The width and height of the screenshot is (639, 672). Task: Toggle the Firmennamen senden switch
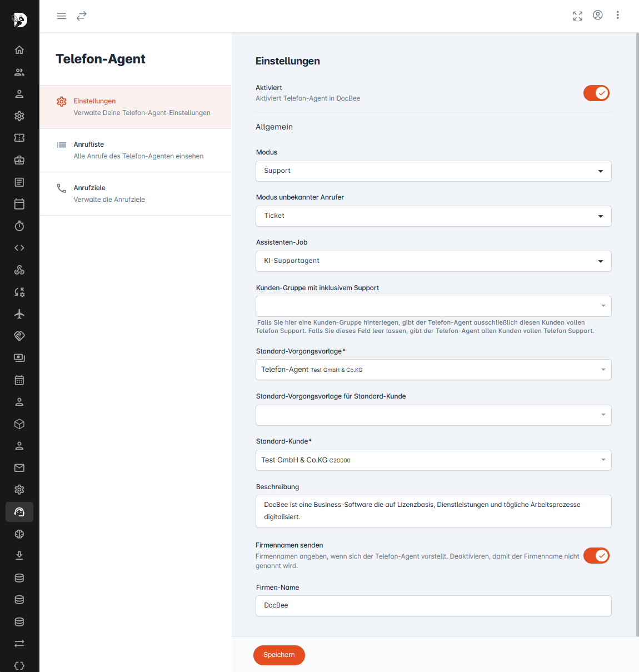(x=596, y=556)
